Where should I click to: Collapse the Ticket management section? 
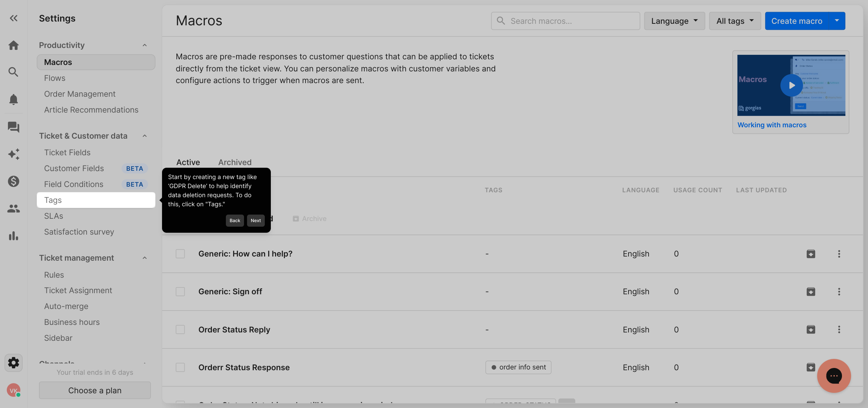coord(145,258)
